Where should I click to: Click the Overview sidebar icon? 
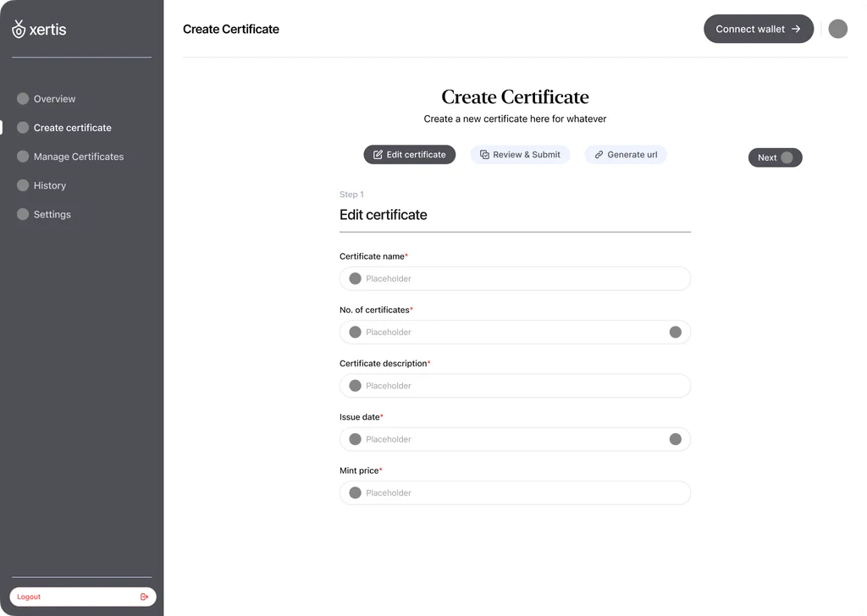click(23, 99)
